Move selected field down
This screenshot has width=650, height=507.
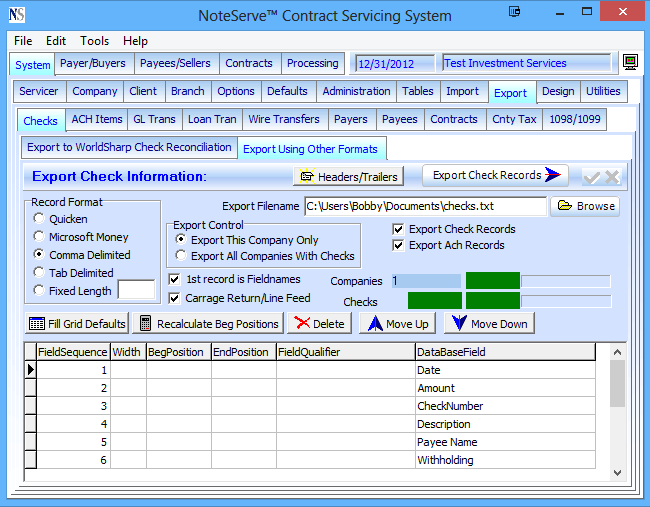pos(489,324)
